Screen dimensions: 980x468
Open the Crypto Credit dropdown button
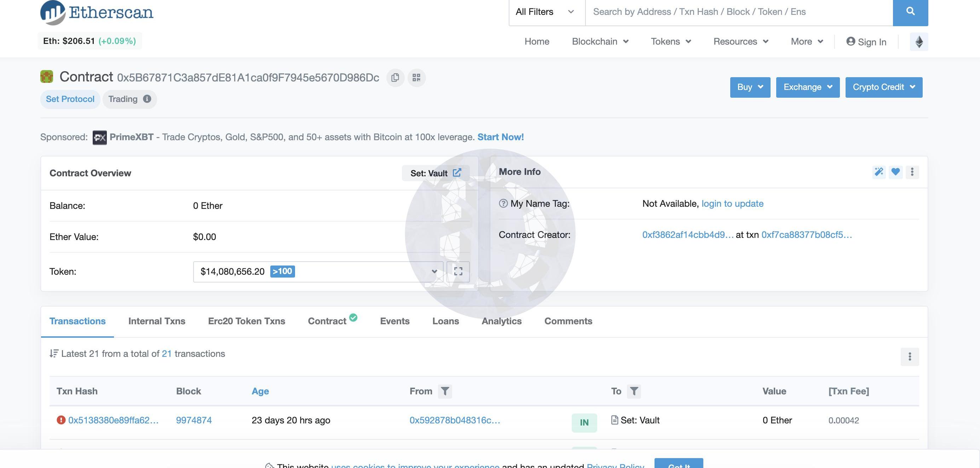[x=884, y=87]
